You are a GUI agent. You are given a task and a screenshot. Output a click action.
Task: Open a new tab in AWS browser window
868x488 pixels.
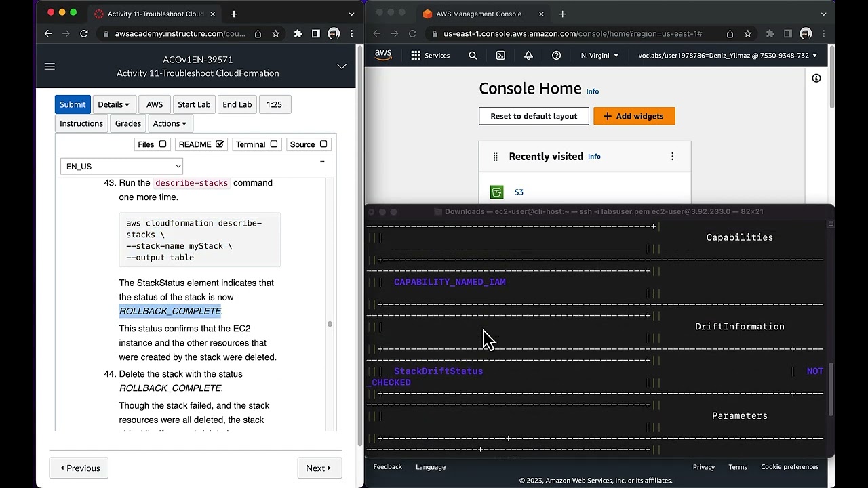[x=562, y=14]
